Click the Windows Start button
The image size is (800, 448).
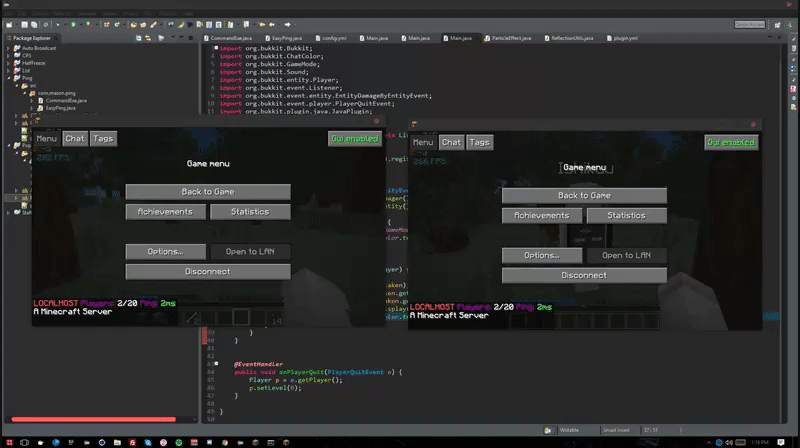(x=9, y=442)
